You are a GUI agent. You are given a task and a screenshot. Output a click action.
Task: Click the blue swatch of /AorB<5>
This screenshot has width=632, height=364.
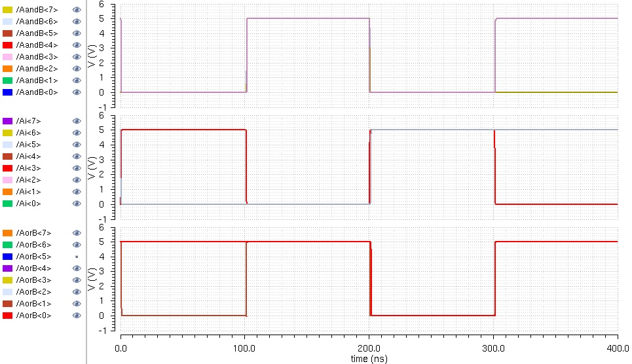pos(8,257)
